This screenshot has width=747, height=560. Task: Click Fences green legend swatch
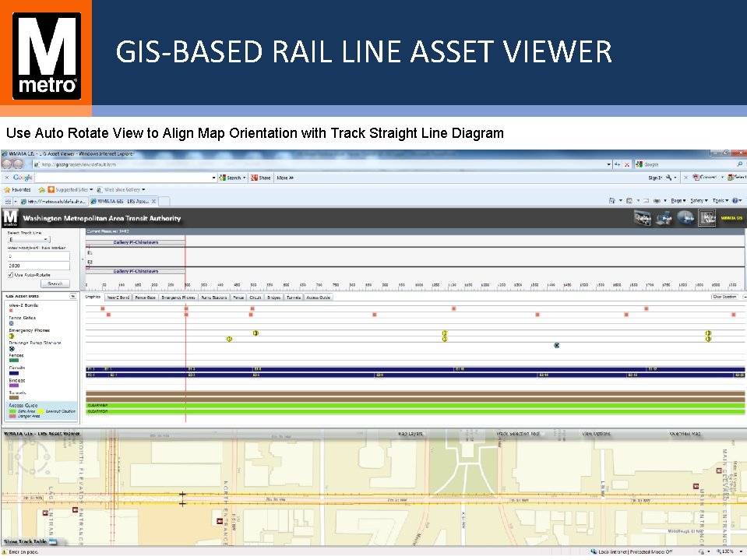point(14,361)
